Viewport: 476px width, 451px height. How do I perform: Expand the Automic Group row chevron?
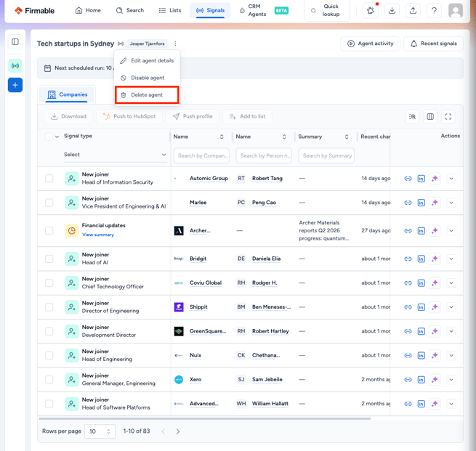pyautogui.click(x=451, y=179)
